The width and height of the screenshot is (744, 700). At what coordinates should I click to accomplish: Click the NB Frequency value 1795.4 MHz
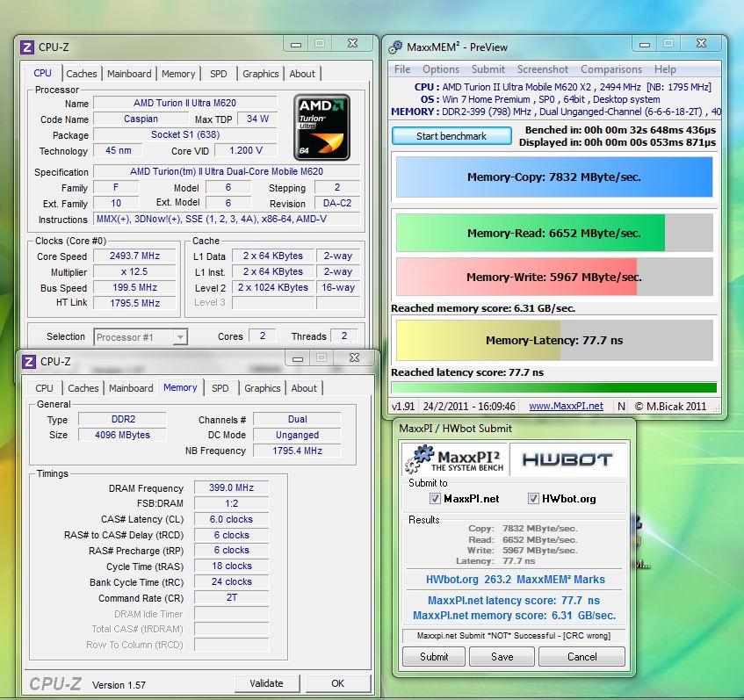coord(297,451)
